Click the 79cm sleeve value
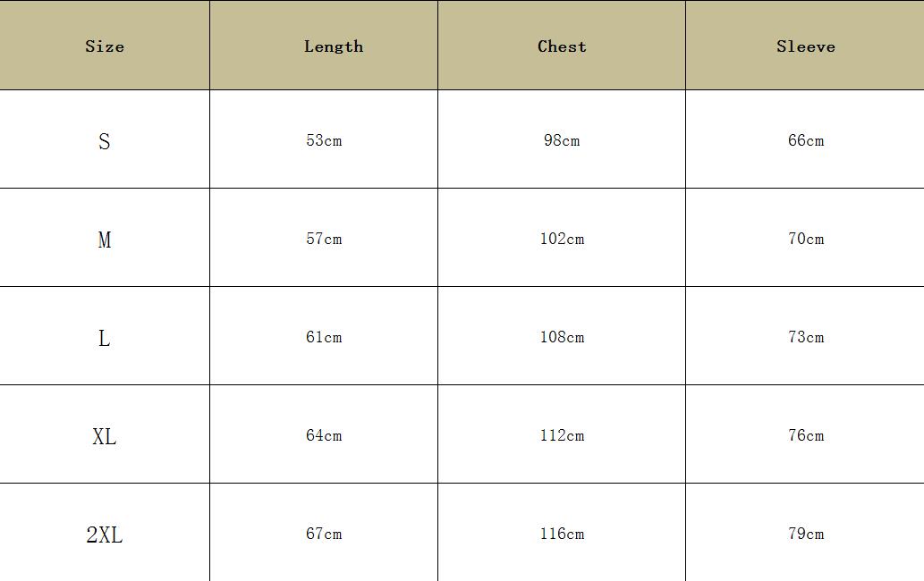This screenshot has height=581, width=924. (805, 534)
